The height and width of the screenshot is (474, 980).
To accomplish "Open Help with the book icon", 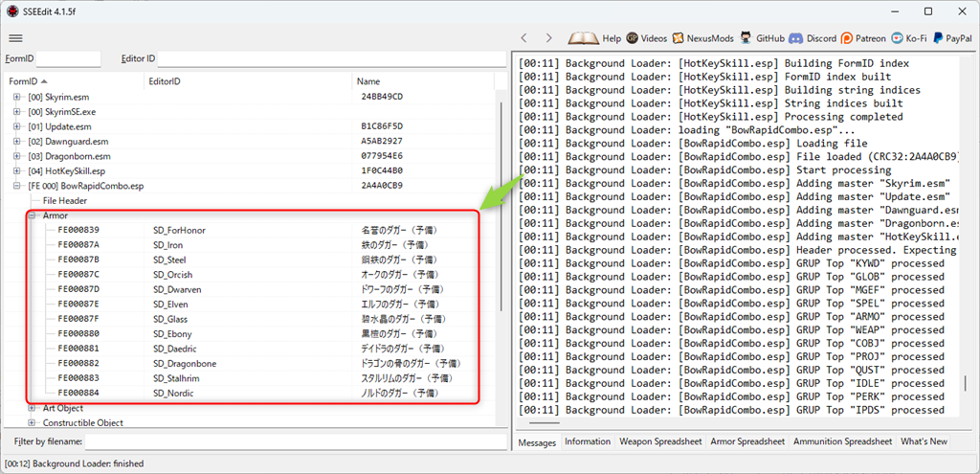I will 583,38.
